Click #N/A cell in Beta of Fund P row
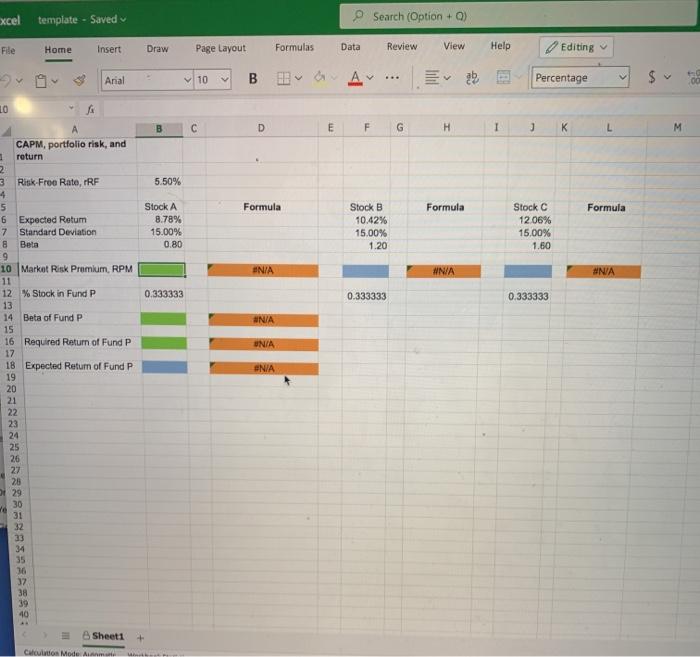Image resolution: width=700 pixels, height=657 pixels. click(263, 320)
